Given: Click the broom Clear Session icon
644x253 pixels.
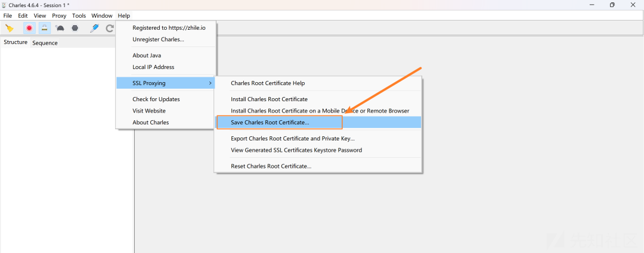Looking at the screenshot, I should pos(10,29).
